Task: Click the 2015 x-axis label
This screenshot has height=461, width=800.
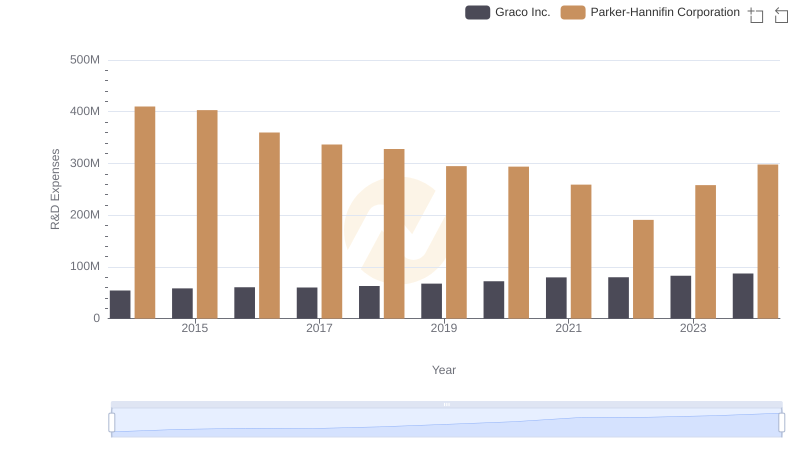Action: coord(195,328)
